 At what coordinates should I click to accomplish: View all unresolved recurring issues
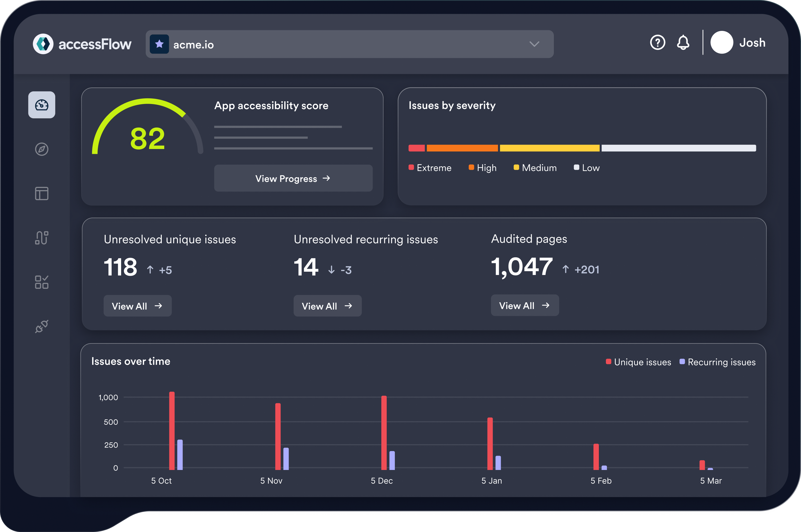pos(327,306)
